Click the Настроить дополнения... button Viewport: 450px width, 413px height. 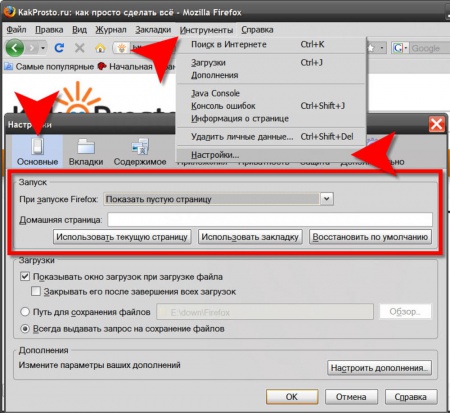pyautogui.click(x=379, y=368)
